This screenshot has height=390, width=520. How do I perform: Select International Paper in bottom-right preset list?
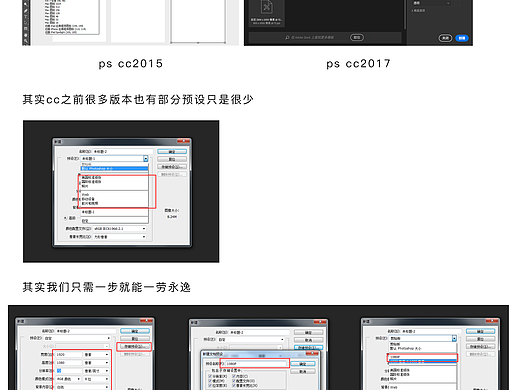pyautogui.click(x=423, y=375)
